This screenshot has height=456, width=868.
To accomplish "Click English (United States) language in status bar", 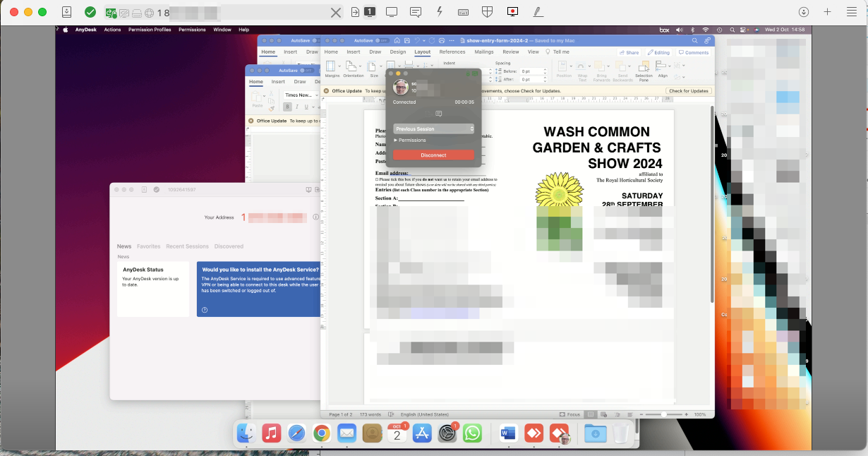I will point(425,414).
